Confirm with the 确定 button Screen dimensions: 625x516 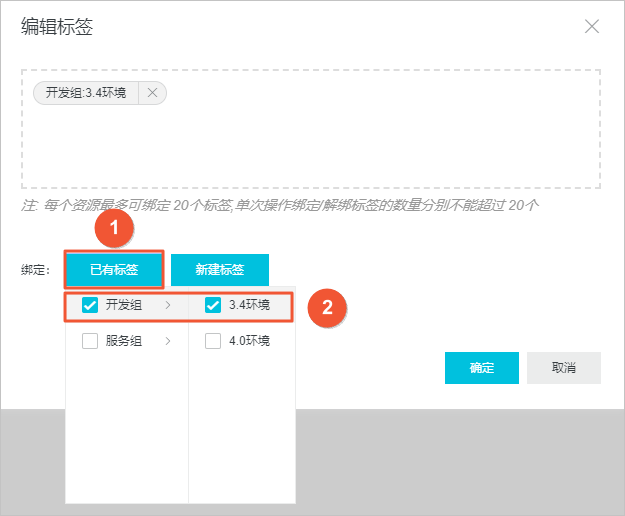tap(482, 368)
